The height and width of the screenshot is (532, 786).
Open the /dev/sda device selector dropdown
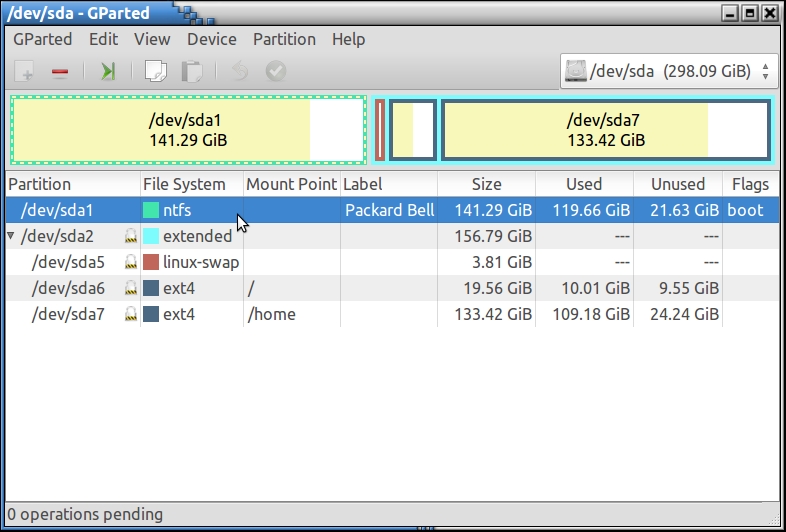tap(669, 71)
